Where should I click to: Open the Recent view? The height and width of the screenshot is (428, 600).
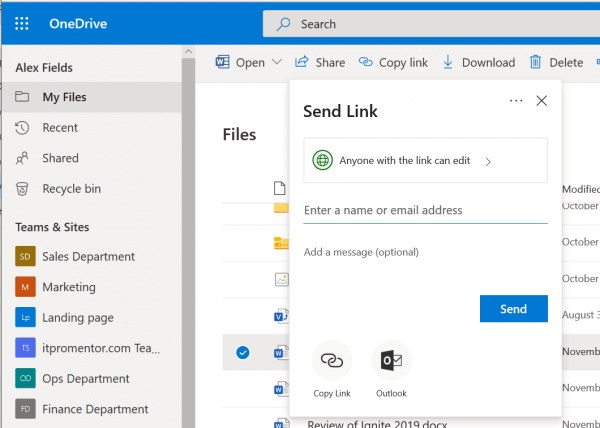pos(92,128)
